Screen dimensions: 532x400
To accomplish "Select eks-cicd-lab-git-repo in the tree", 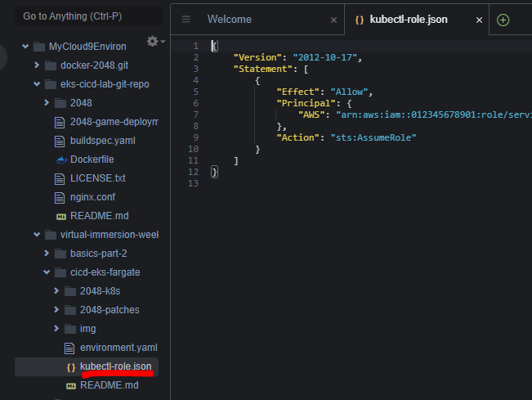I will click(105, 84).
